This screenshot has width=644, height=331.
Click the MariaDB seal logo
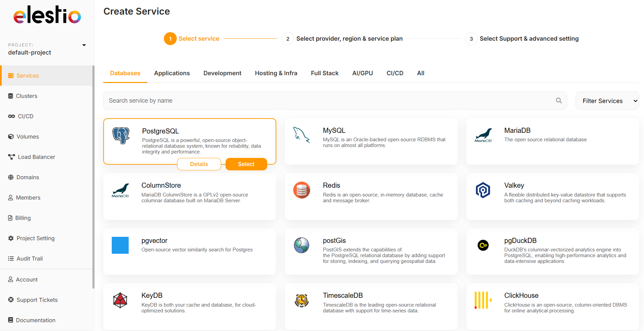tap(483, 135)
